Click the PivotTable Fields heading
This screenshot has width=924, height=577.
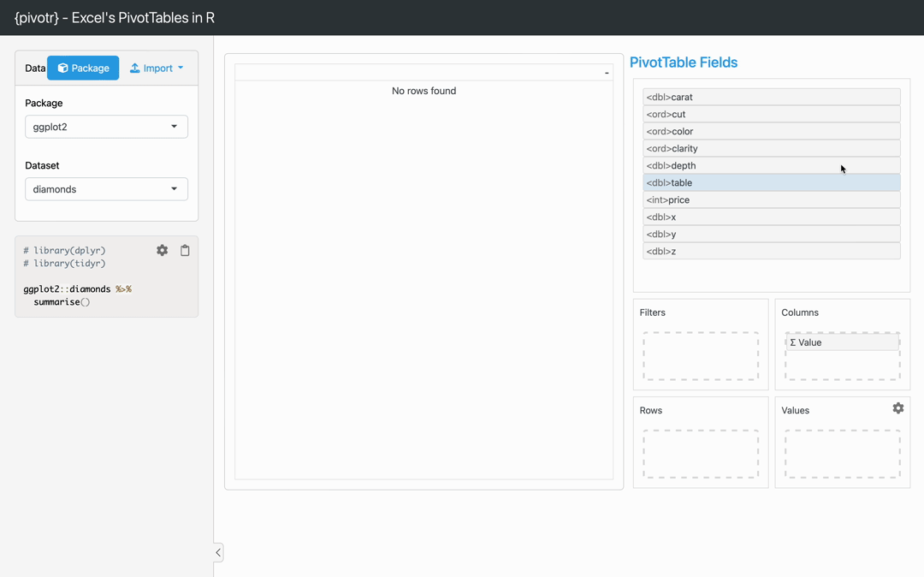point(684,62)
